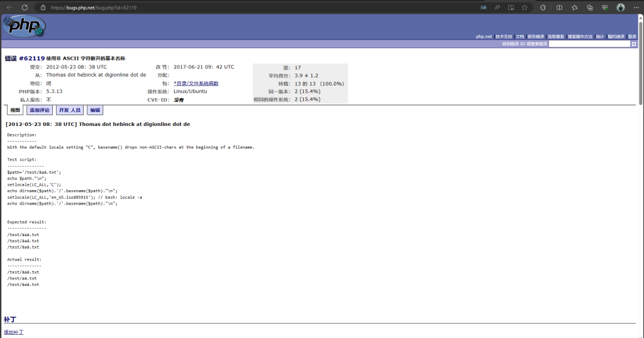Open the Collections icon in browser toolbar
644x338 pixels.
coord(590,8)
